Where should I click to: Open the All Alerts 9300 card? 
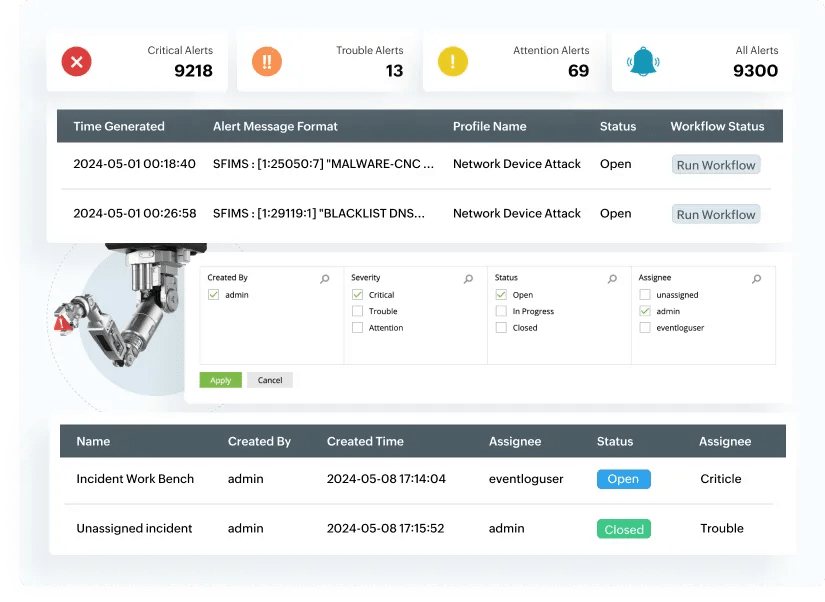coord(701,62)
